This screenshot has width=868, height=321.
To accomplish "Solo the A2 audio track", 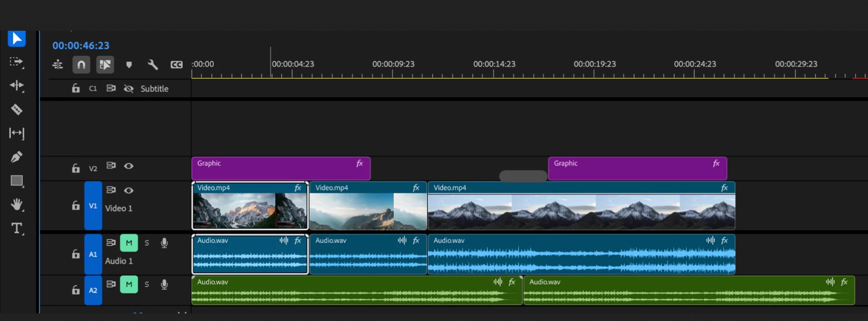I will 147,284.
